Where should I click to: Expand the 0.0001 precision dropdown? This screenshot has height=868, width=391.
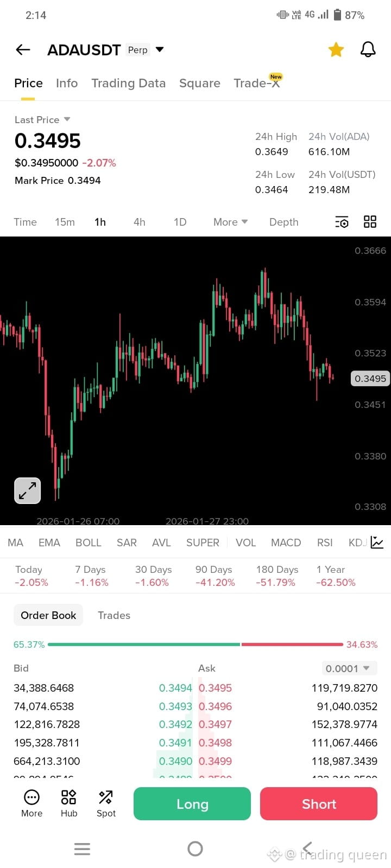(349, 668)
